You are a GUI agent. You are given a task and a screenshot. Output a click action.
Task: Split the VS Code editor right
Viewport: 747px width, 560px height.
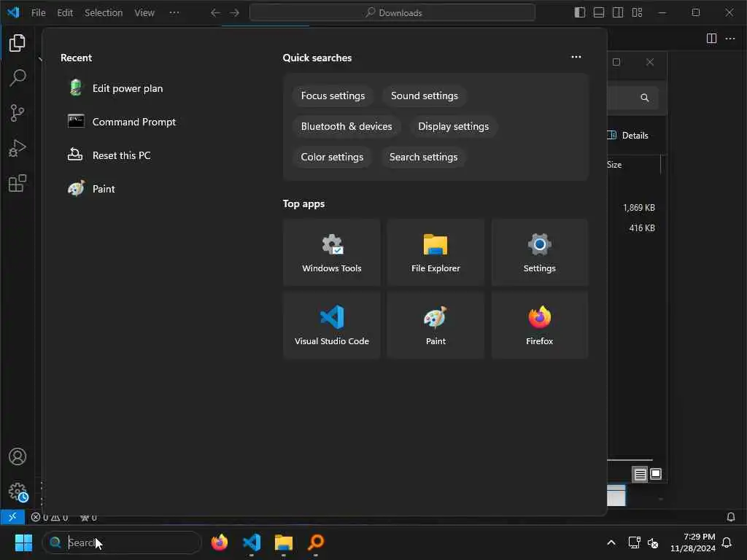click(x=711, y=39)
